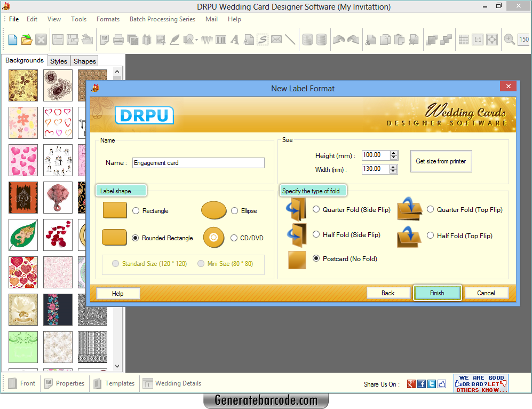The width and height of the screenshot is (532, 409).
Task: Share on Google Plus icon
Action: 411,384
